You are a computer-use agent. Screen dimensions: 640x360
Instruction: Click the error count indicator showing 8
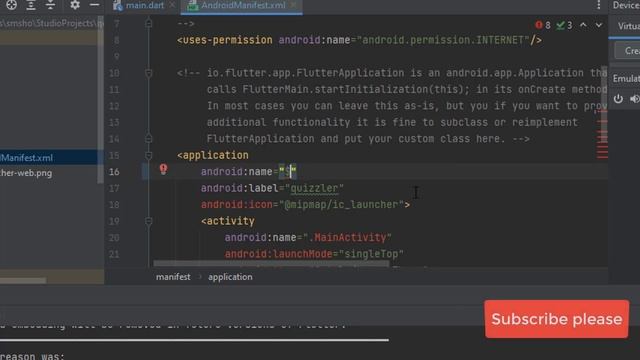click(x=543, y=25)
